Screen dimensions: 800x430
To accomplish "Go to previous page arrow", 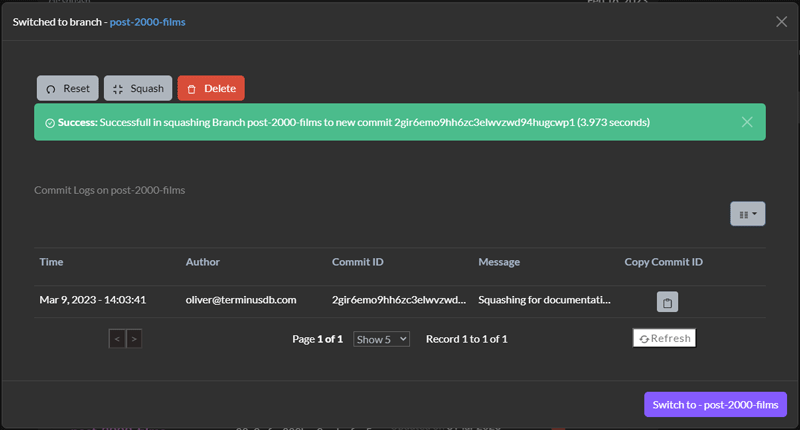I will tap(117, 339).
